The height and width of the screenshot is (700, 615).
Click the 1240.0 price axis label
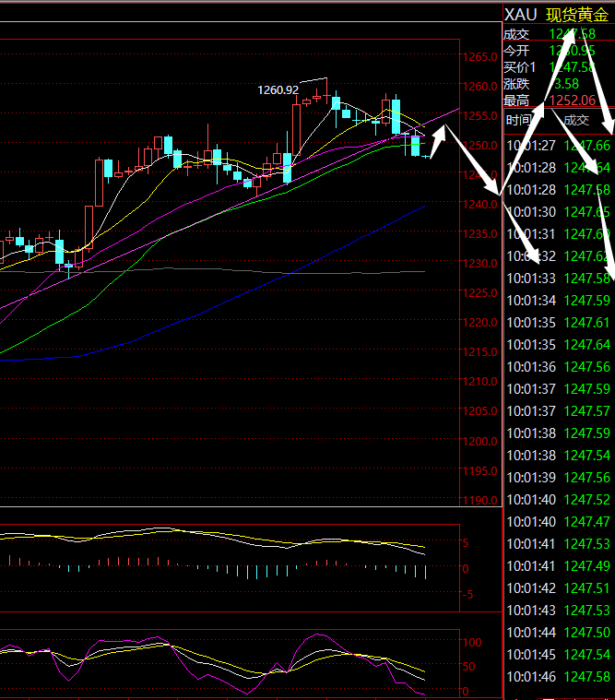coord(479,205)
